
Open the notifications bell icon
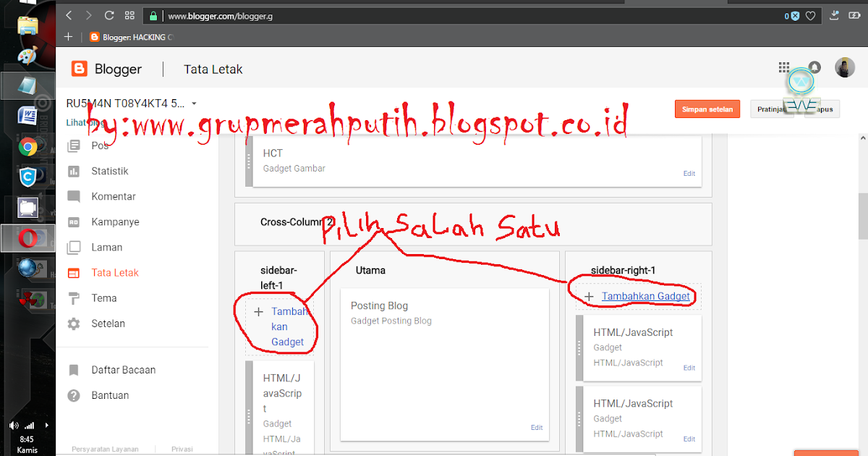(x=814, y=67)
